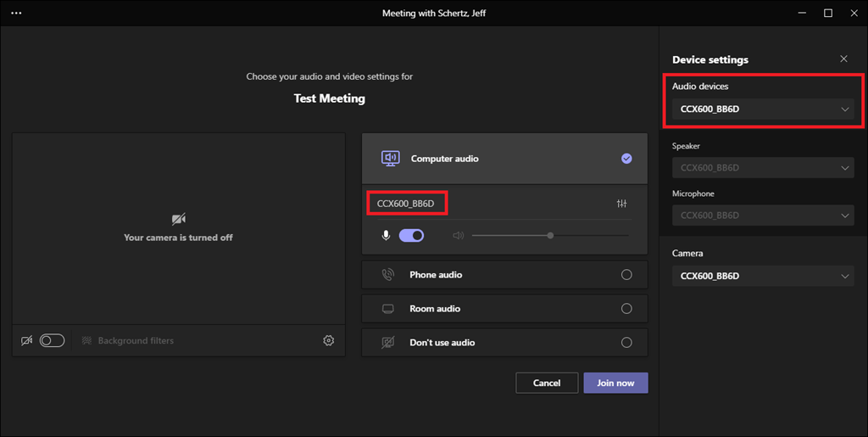Open the Microphone dropdown
This screenshot has height=437, width=868.
click(763, 216)
